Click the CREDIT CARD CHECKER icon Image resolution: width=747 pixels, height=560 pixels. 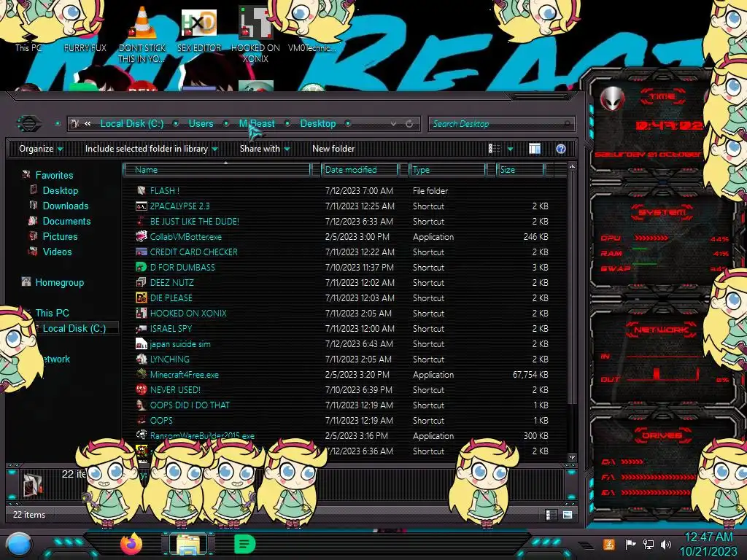pos(141,252)
